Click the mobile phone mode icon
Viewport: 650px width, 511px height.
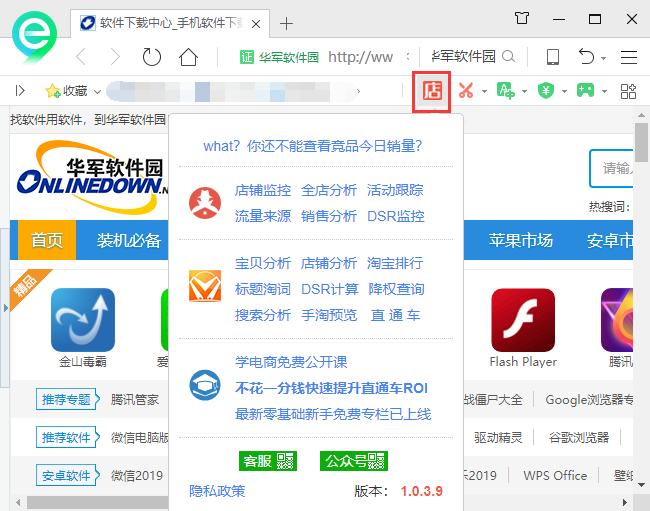[x=552, y=57]
